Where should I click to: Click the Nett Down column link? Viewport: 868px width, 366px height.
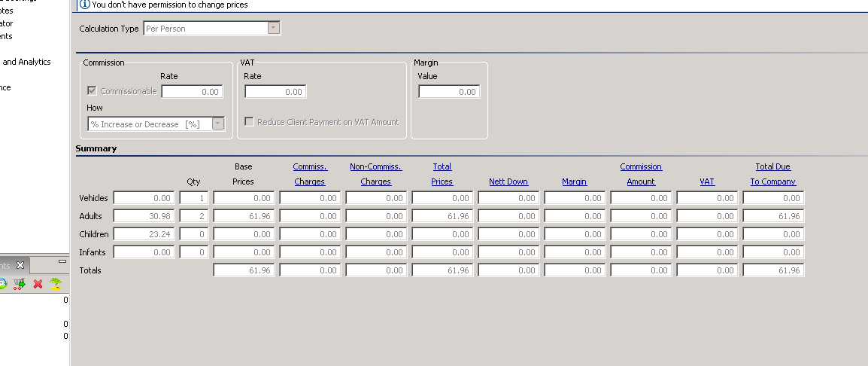tap(508, 182)
